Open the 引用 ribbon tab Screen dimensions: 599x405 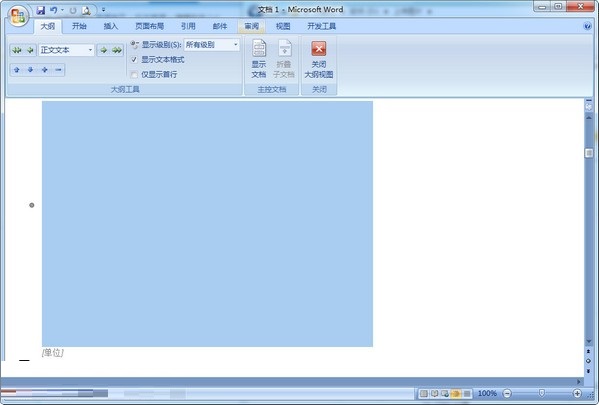[188, 26]
